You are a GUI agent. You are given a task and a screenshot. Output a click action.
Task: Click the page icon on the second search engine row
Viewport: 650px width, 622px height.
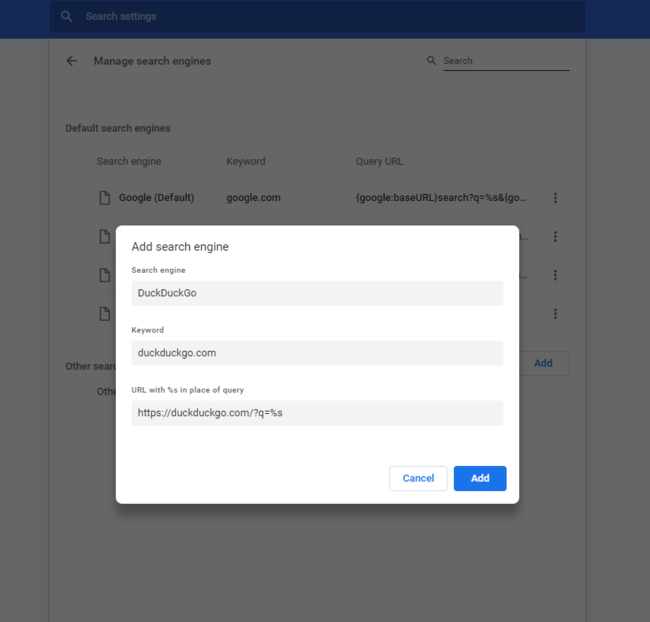(x=104, y=237)
